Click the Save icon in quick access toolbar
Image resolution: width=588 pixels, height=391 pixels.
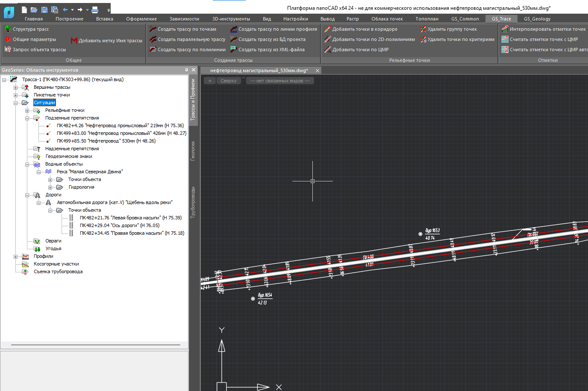[x=44, y=9]
